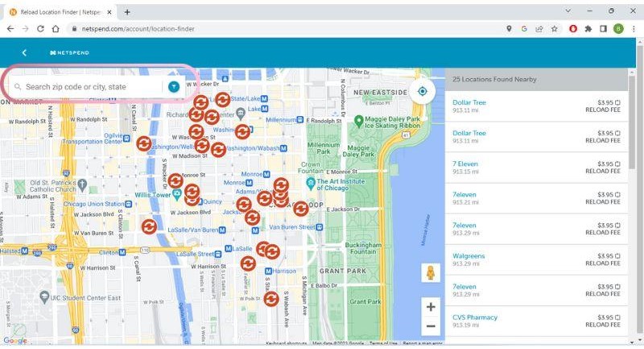Reload the page via browser refresh
Screen dimensions: 644x349
point(40,29)
